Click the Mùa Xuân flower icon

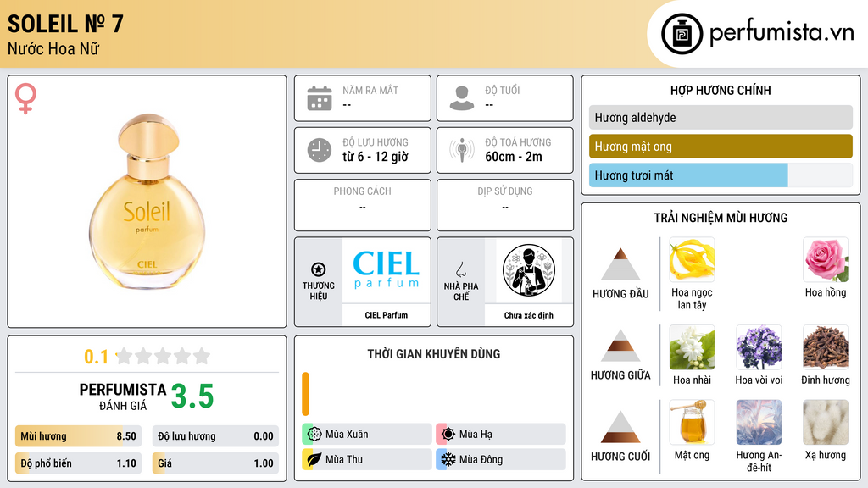pos(314,434)
